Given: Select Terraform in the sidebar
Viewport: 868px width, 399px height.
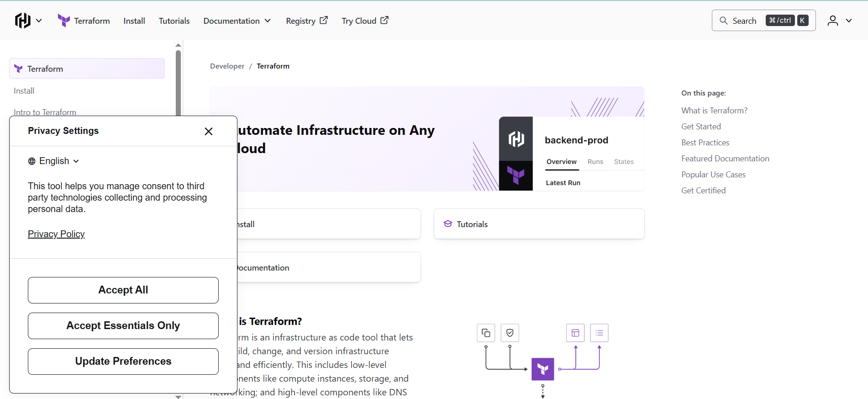Looking at the screenshot, I should (x=87, y=69).
